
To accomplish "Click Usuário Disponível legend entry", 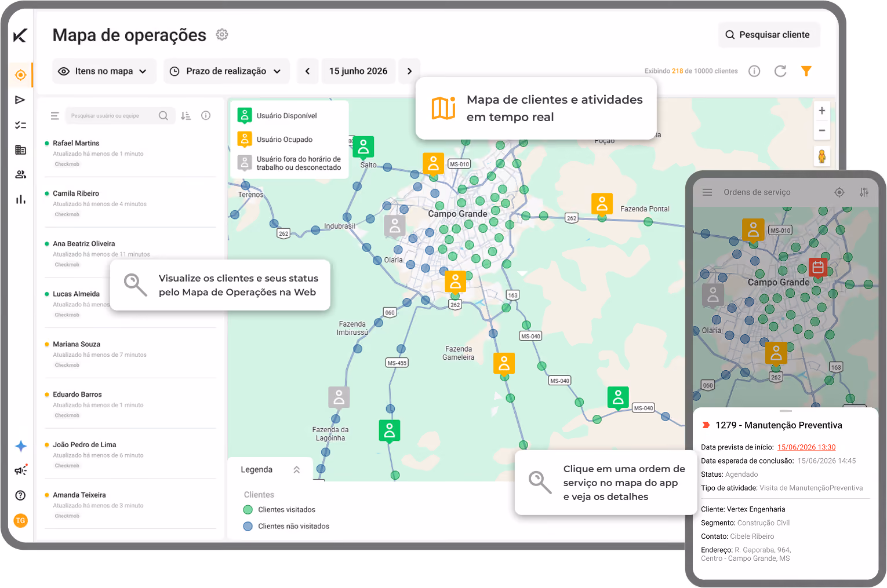I will [x=278, y=115].
